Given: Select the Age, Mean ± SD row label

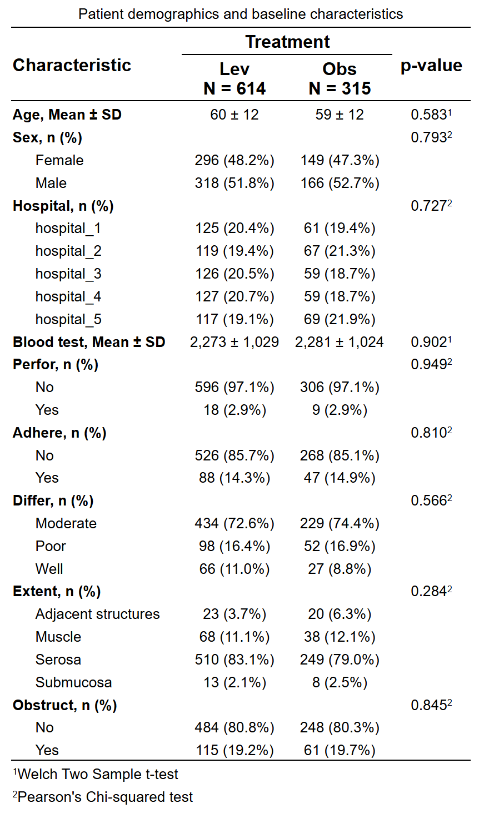Looking at the screenshot, I should [67, 115].
